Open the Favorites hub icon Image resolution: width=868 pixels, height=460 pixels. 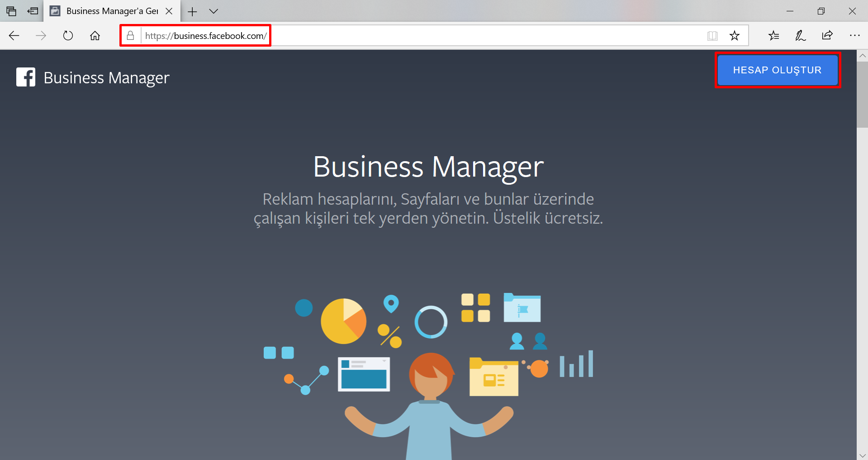pyautogui.click(x=773, y=35)
